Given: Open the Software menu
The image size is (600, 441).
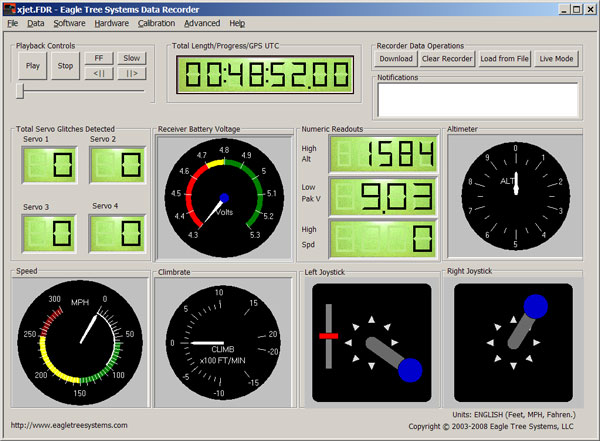Looking at the screenshot, I should pos(69,22).
